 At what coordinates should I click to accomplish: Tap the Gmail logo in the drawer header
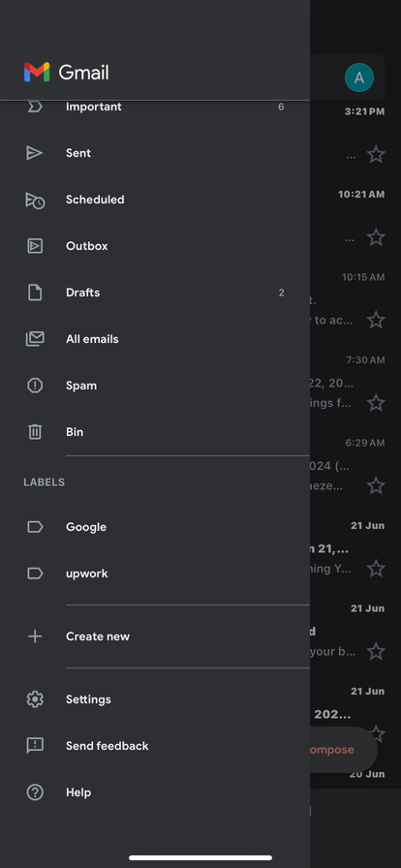point(67,73)
